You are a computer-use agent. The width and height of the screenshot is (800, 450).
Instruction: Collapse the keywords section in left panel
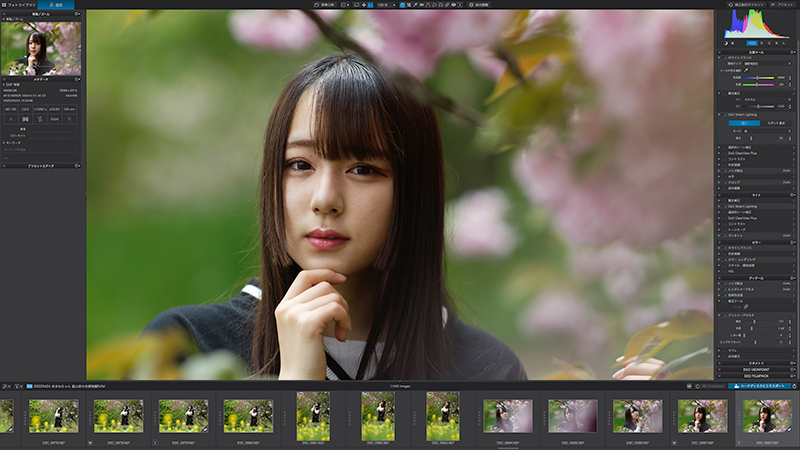(x=4, y=143)
